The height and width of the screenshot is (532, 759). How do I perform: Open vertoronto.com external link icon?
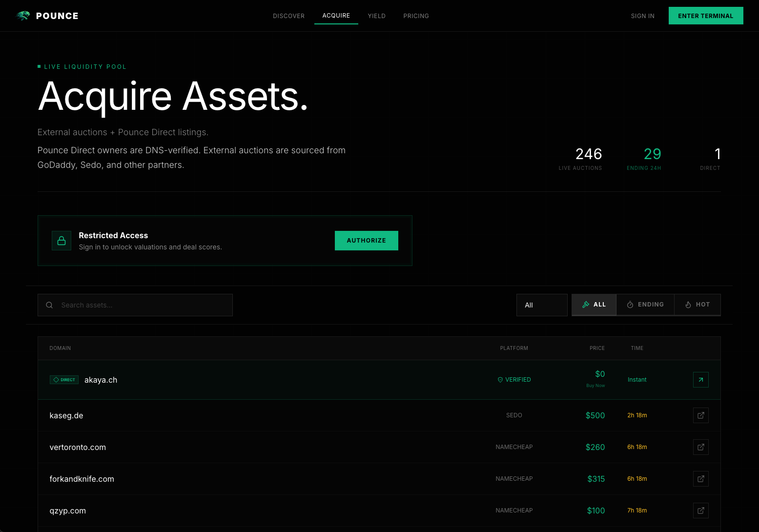click(x=701, y=447)
